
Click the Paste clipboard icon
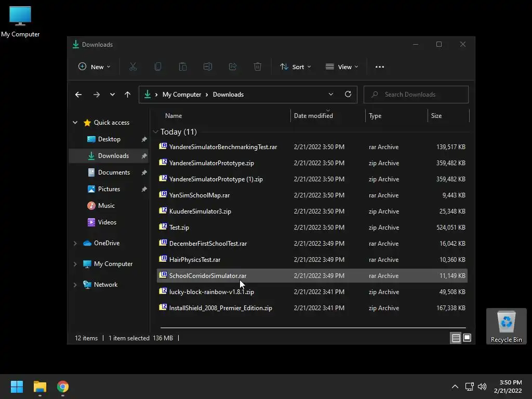pos(183,67)
